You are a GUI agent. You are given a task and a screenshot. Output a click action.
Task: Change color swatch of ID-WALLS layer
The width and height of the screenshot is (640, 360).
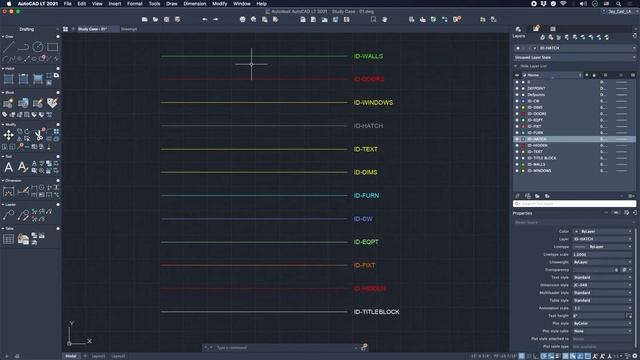pyautogui.click(x=523, y=164)
